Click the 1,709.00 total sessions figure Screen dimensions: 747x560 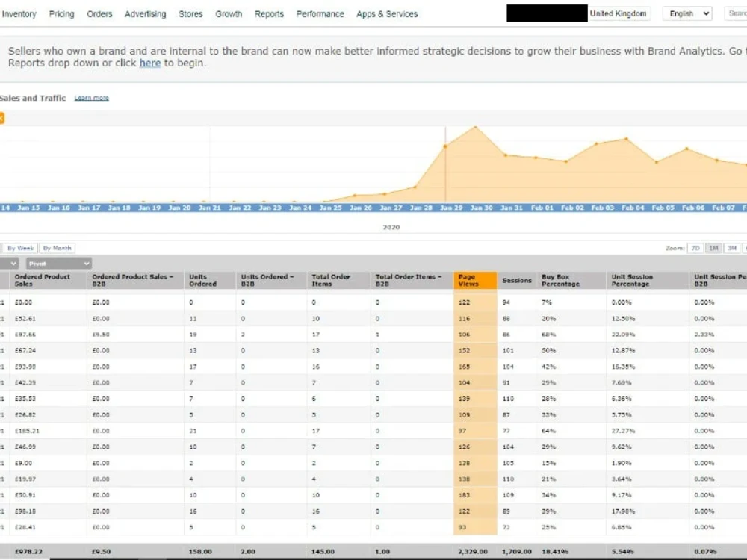(516, 551)
